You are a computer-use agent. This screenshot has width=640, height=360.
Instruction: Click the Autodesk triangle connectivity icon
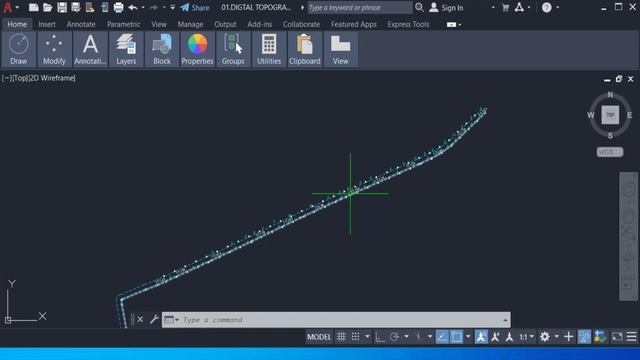pos(519,7)
